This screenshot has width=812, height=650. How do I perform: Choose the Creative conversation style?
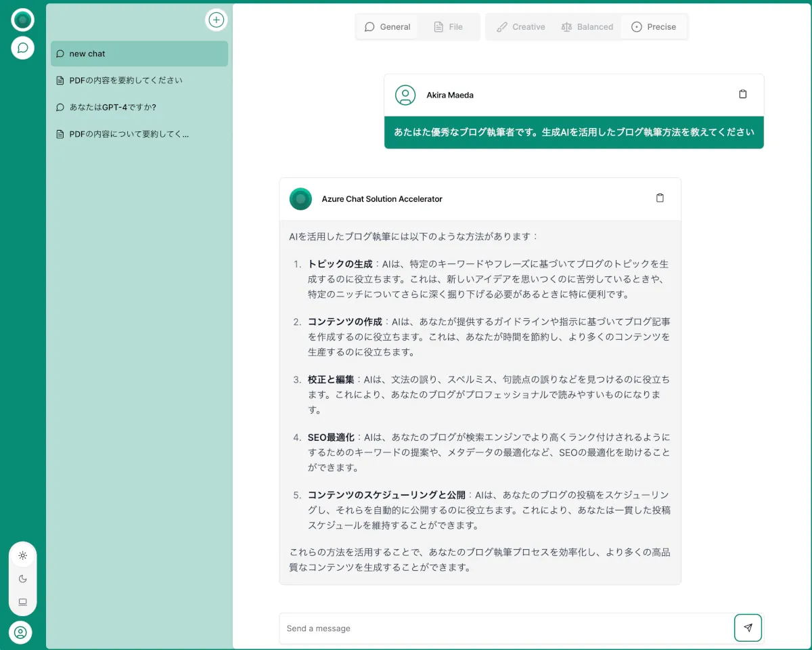pyautogui.click(x=520, y=27)
